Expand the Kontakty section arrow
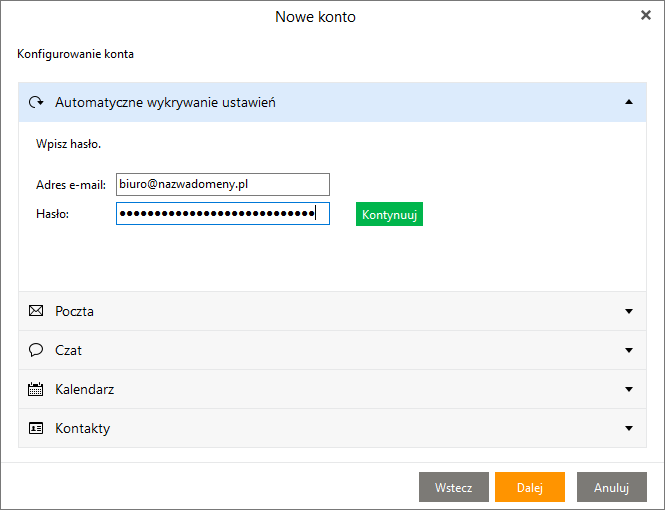 tap(629, 428)
